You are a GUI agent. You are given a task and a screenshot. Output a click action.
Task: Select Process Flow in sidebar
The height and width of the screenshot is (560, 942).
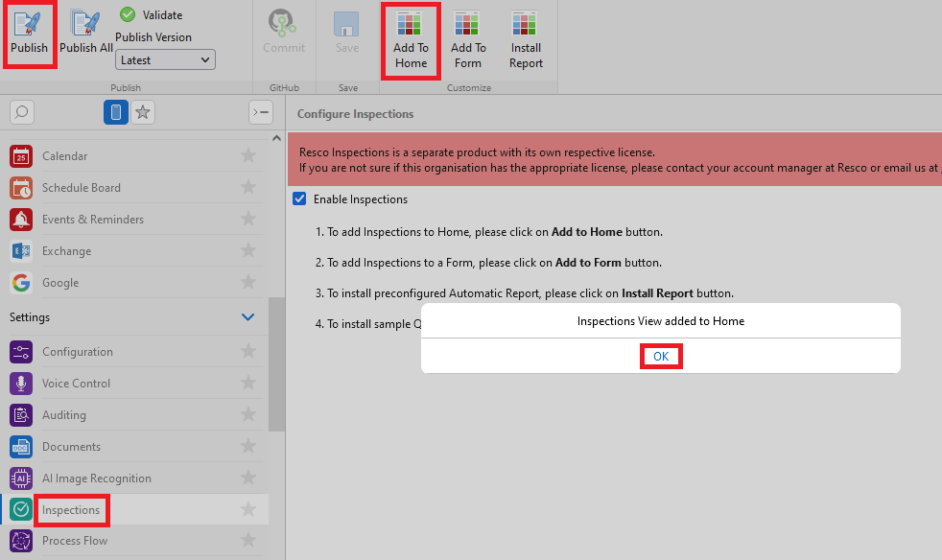[75, 541]
